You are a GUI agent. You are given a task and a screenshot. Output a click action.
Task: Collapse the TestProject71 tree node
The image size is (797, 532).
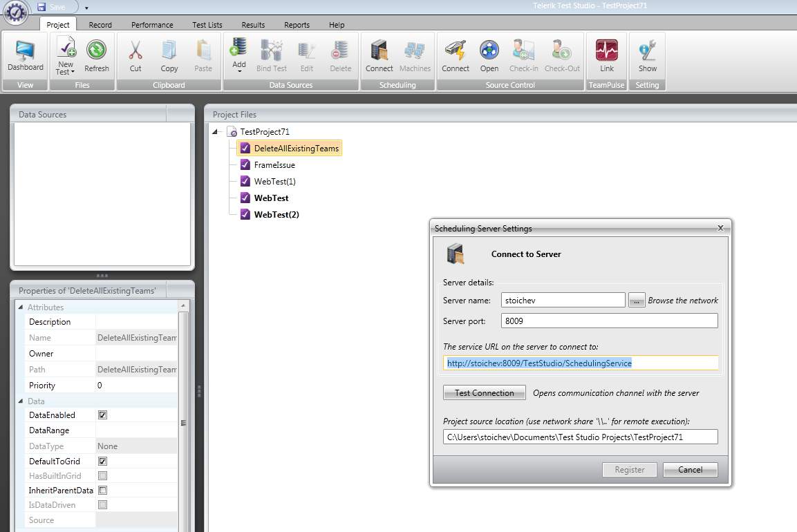[215, 131]
